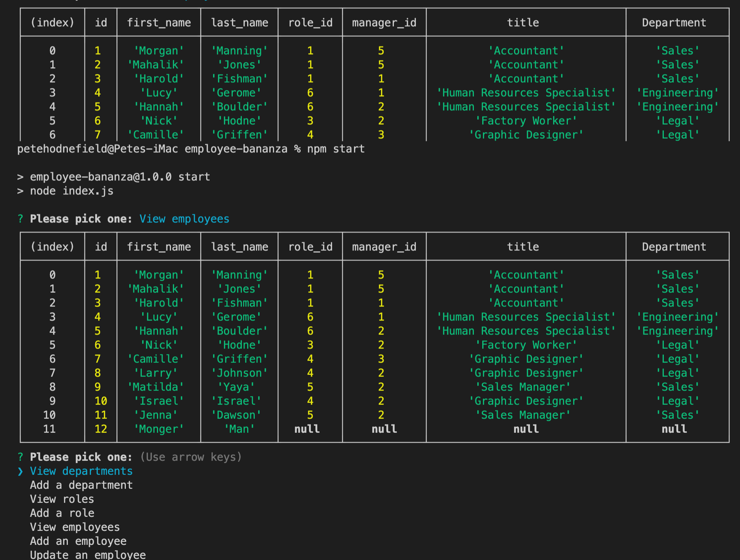Click 'Factory Worker' in the upper table

[x=526, y=121]
